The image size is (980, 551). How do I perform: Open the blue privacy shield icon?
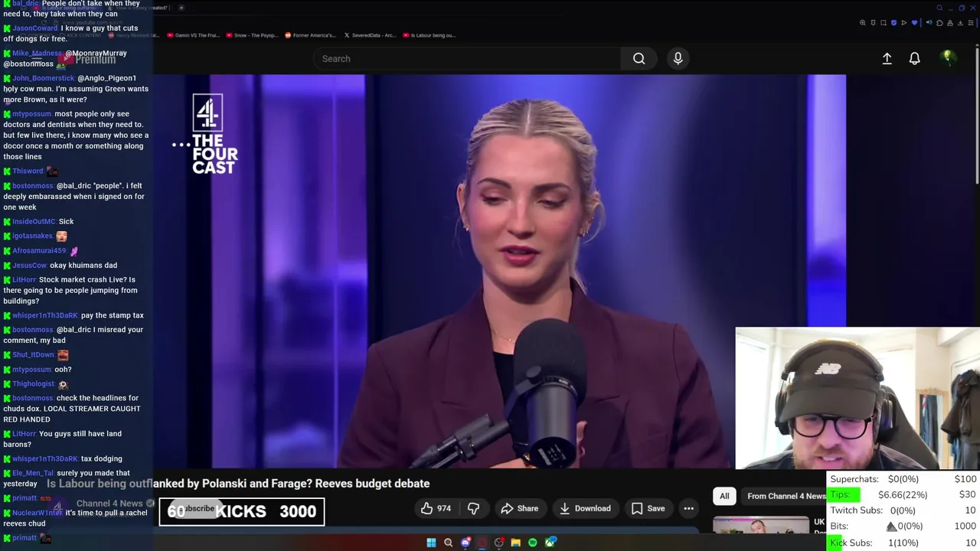tap(893, 23)
